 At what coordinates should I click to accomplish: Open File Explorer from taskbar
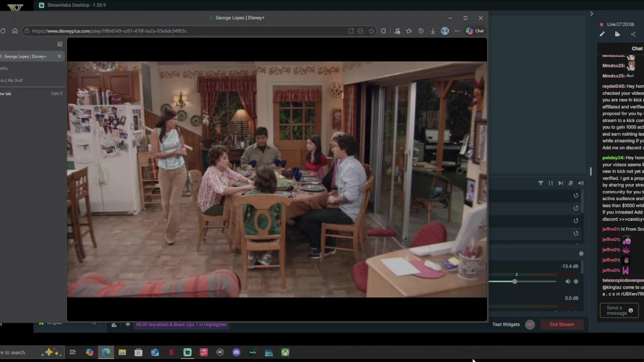[122, 352]
